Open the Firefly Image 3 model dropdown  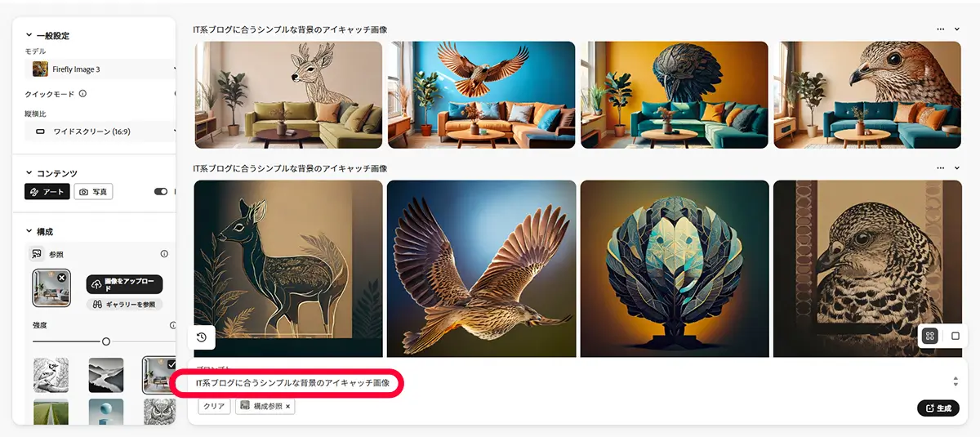coord(101,69)
